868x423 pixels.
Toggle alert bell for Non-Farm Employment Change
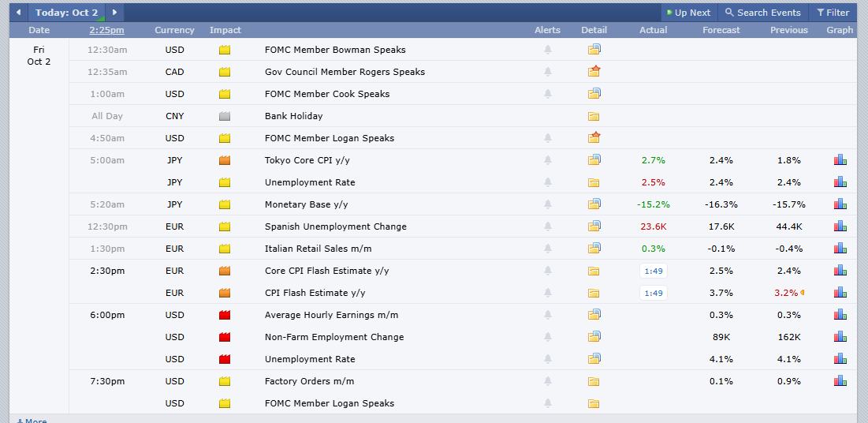click(548, 337)
